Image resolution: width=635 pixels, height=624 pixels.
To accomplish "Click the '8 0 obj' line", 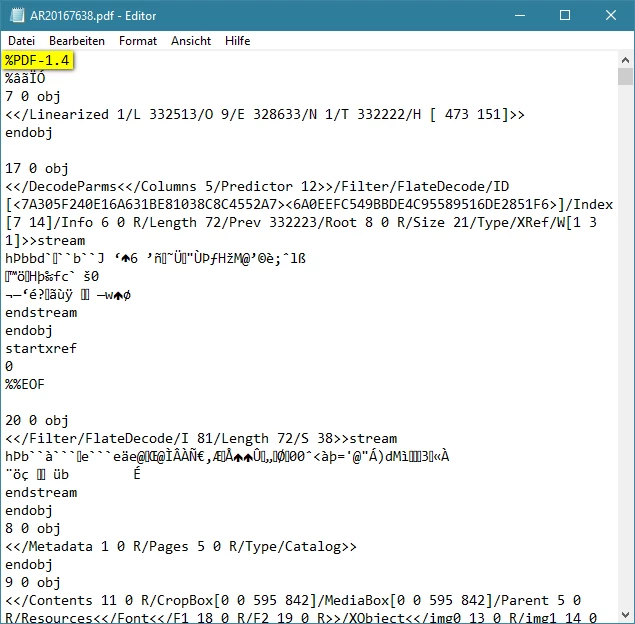I will tap(33, 528).
